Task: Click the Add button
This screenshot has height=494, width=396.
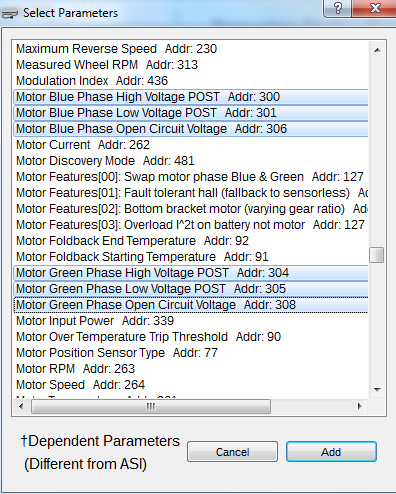Action: point(331,452)
